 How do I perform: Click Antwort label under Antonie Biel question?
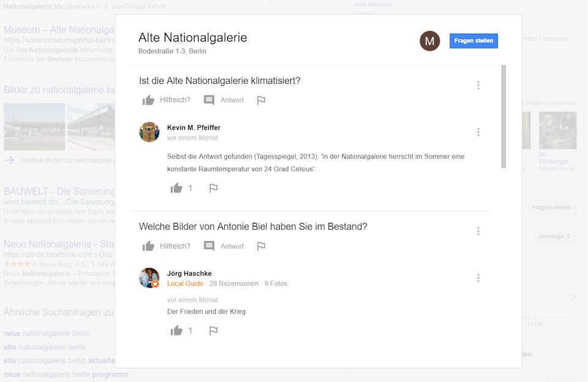coord(232,246)
